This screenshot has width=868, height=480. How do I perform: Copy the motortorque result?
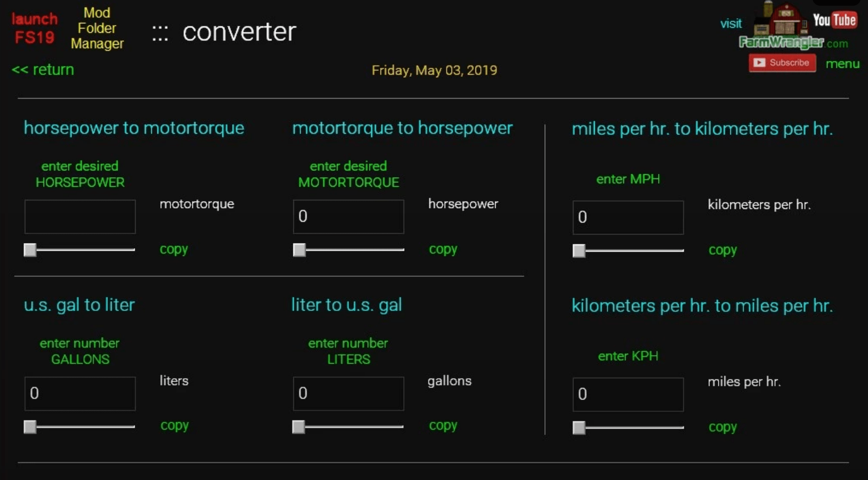pos(174,249)
